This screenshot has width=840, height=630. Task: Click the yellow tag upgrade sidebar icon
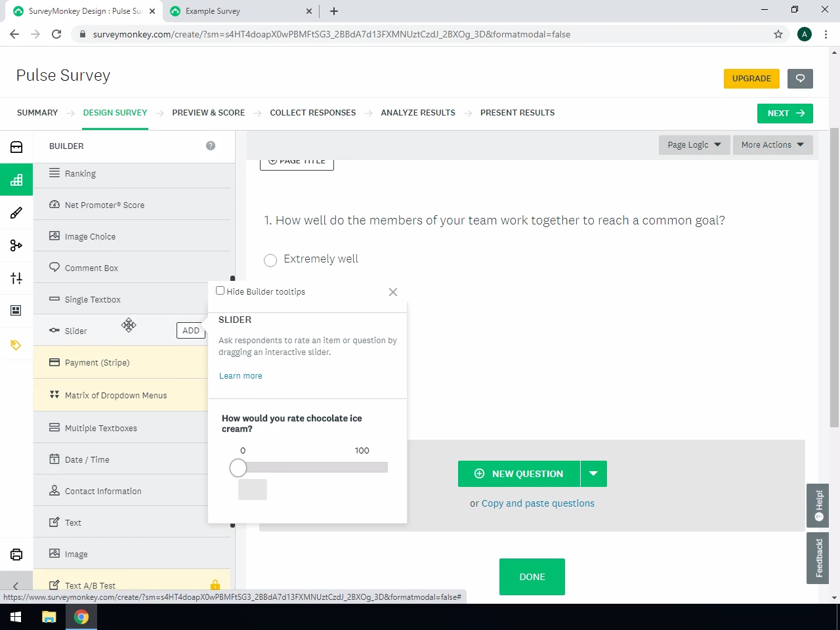(x=16, y=345)
